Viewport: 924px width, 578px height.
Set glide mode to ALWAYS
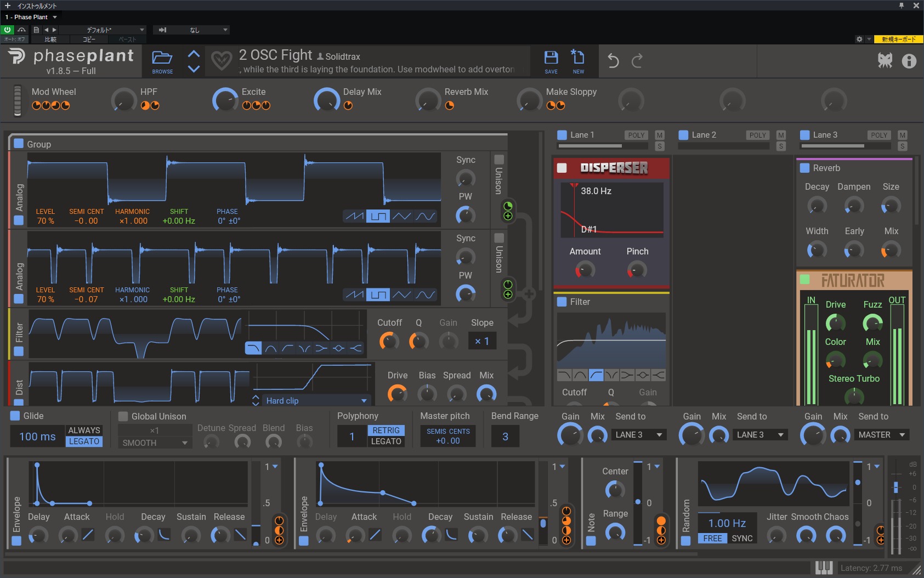[84, 430]
